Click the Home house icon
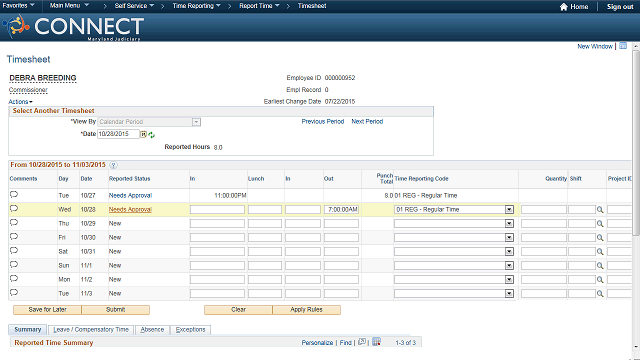Image resolution: width=640 pixels, height=360 pixels. [564, 7]
